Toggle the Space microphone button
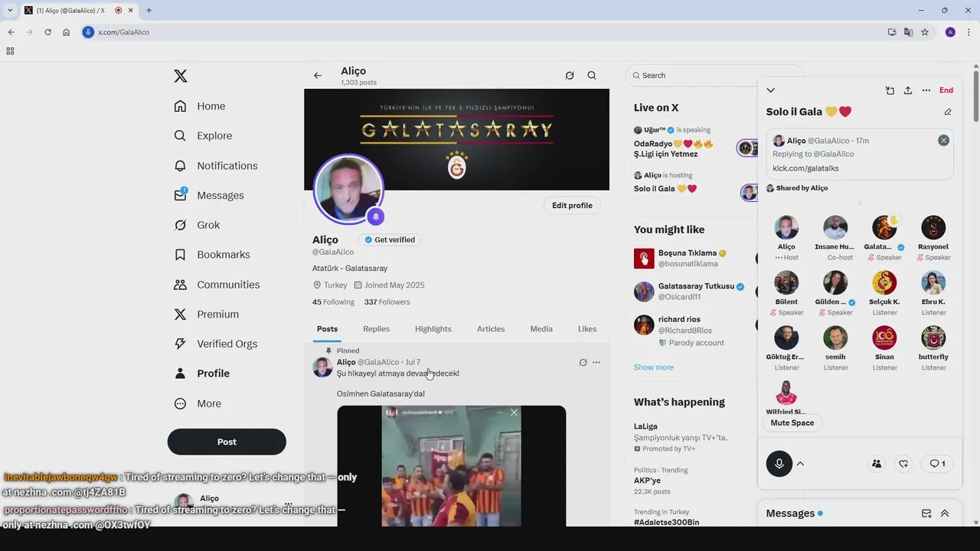 (779, 464)
